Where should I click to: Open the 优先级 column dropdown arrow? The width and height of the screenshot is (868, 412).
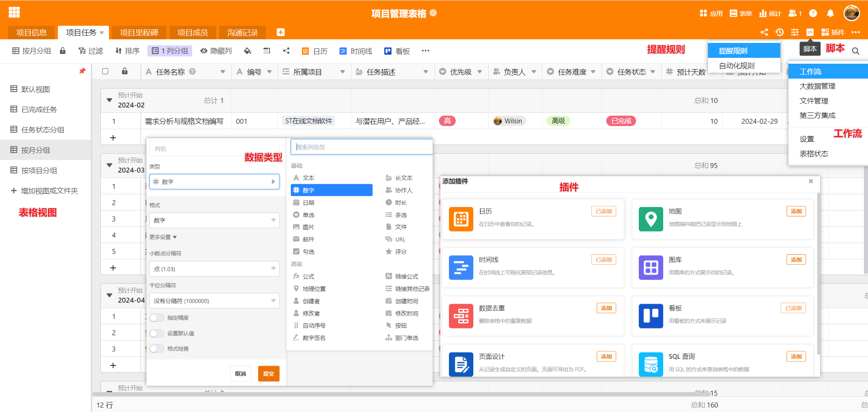[x=480, y=72]
